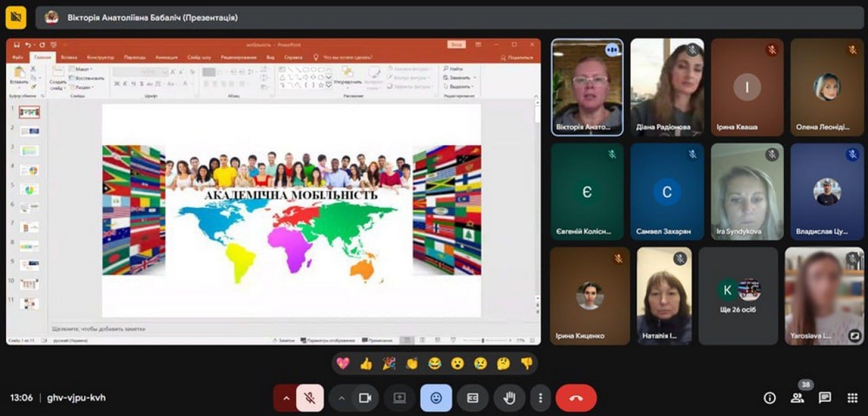Open the Конструктор ribbon tab
Screen dimensions: 868x416
pos(101,57)
